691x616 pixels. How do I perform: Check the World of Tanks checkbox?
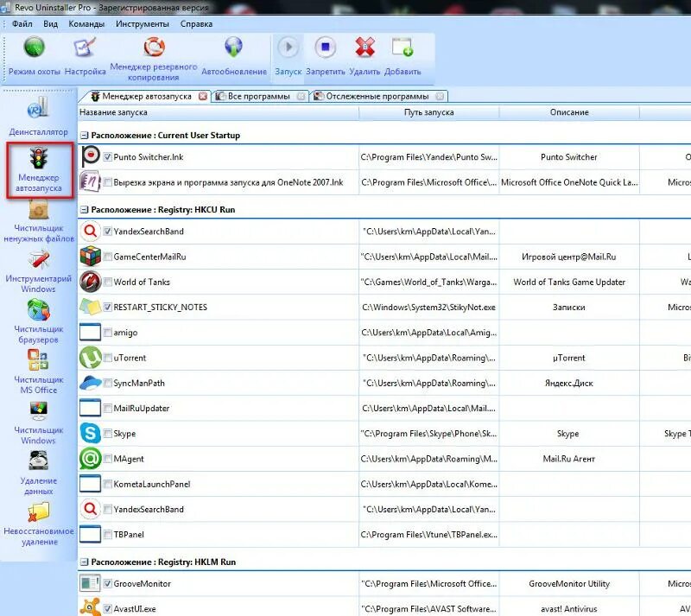[x=107, y=282]
